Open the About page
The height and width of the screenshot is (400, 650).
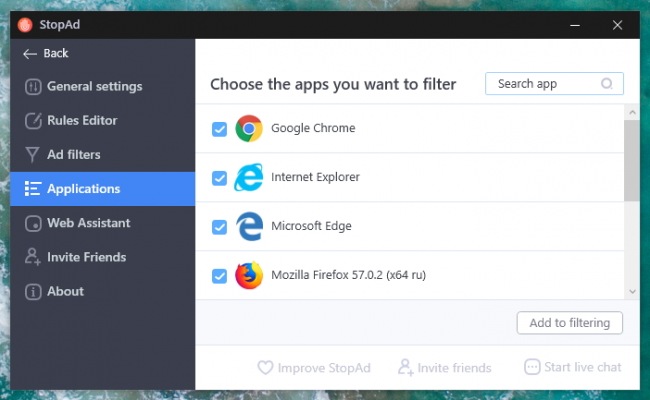point(102,291)
